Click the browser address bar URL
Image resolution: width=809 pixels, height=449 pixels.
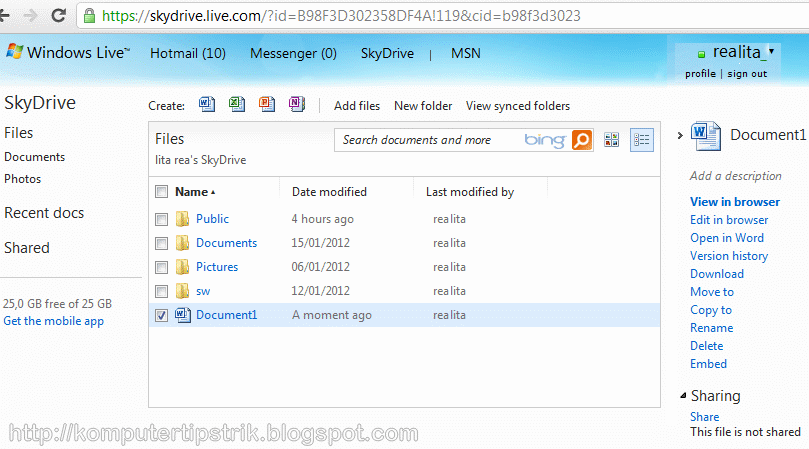341,16
